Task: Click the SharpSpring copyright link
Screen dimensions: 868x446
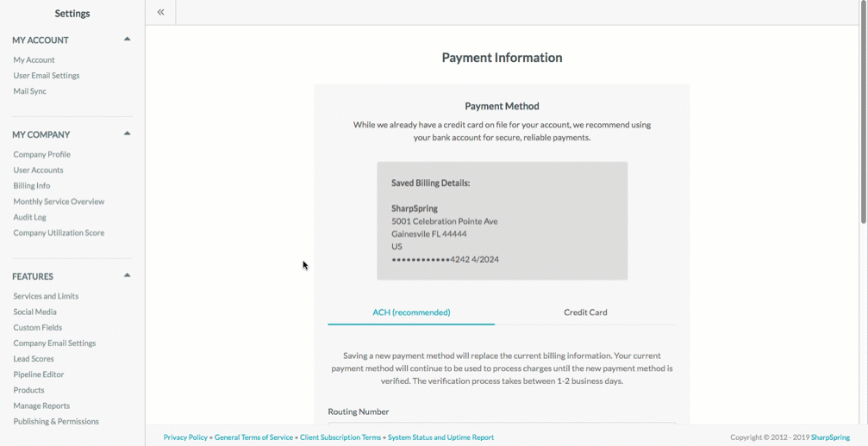Action: point(830,437)
